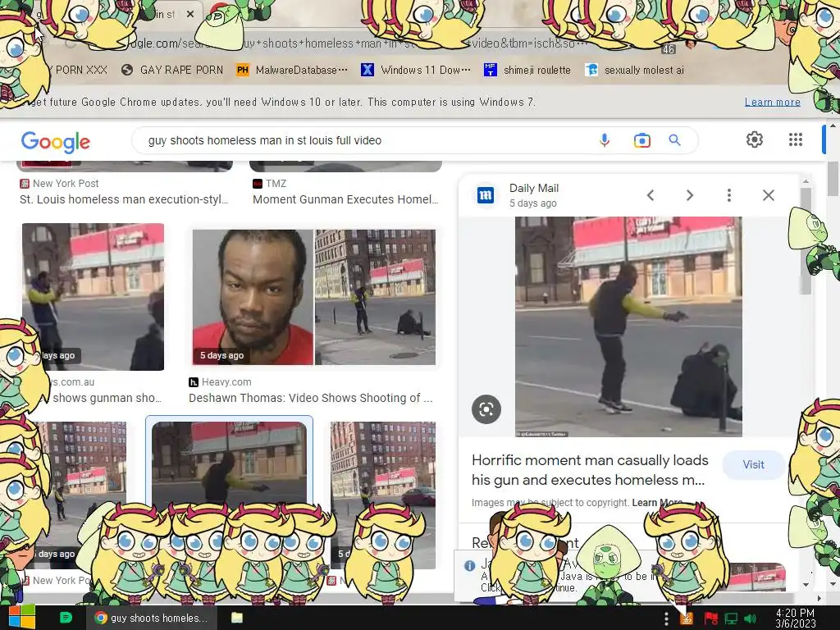The height and width of the screenshot is (630, 840).
Task: Click preview panel vertical scrollbar
Action: pyautogui.click(x=806, y=241)
